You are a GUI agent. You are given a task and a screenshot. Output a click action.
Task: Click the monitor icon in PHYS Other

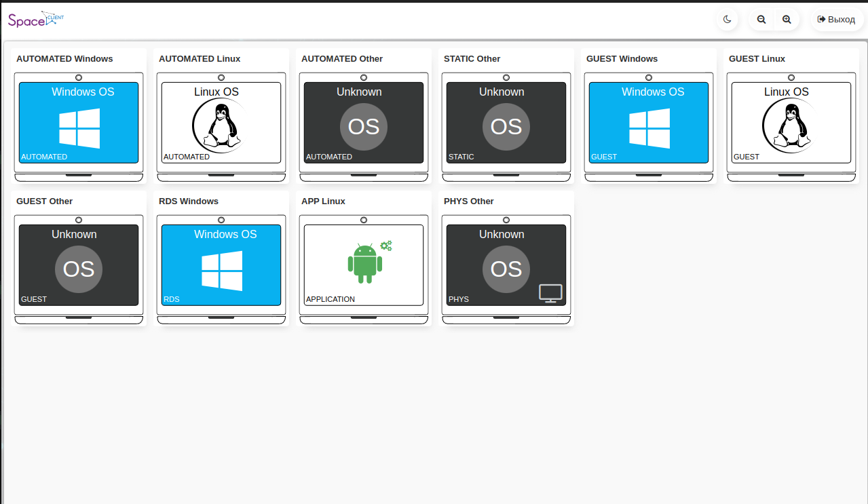[x=550, y=294]
